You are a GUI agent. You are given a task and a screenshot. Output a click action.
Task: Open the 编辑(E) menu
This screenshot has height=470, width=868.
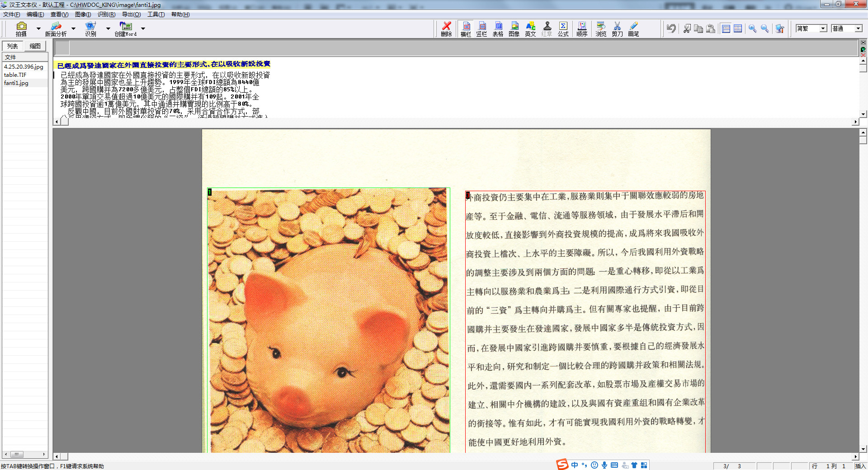point(35,14)
